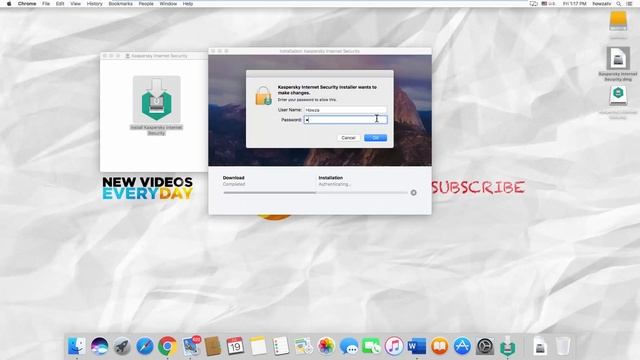Open Finder from the dock

pyautogui.click(x=77, y=346)
